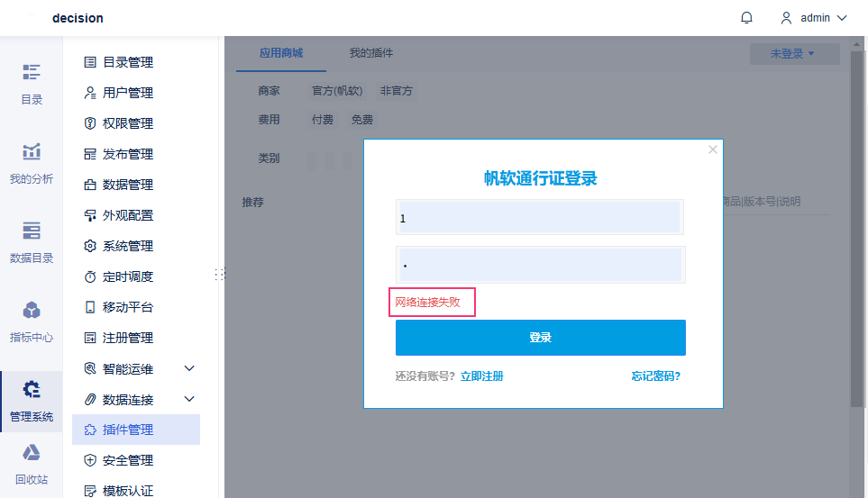Click the 忘记密码? link
Viewport: 868px width, 498px height.
(x=656, y=376)
